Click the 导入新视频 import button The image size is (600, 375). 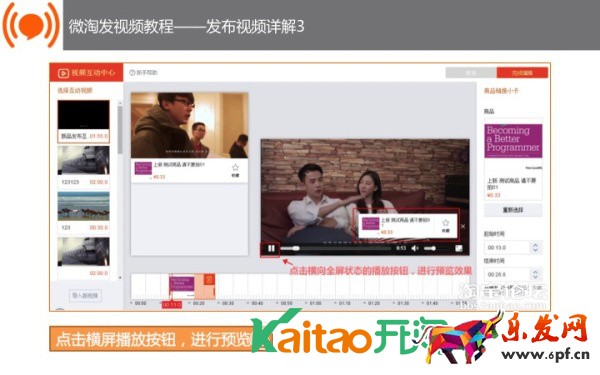[85, 295]
